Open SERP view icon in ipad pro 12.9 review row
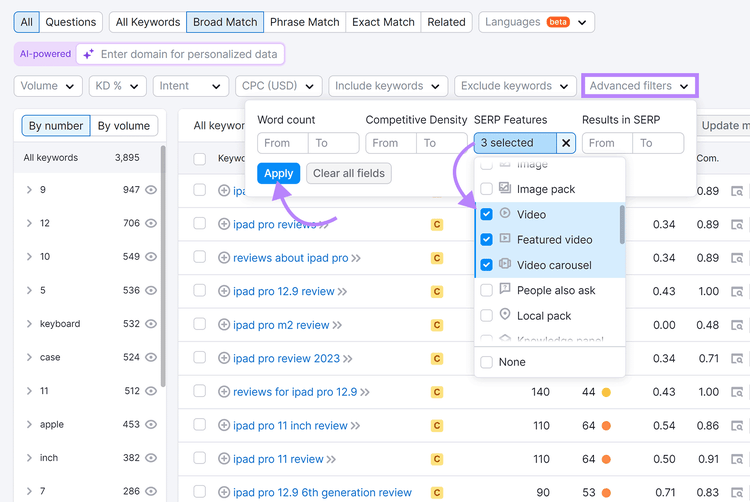Viewport: 750px width, 502px height. (737, 291)
